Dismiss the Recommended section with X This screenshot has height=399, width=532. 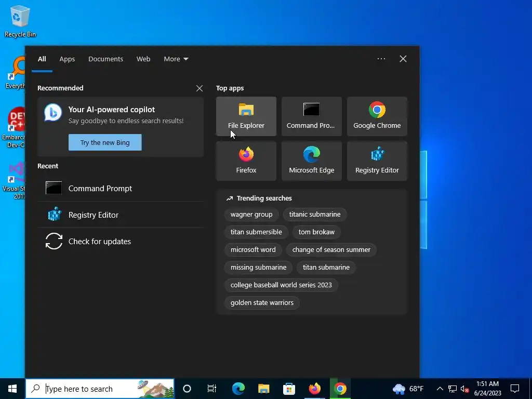(199, 88)
